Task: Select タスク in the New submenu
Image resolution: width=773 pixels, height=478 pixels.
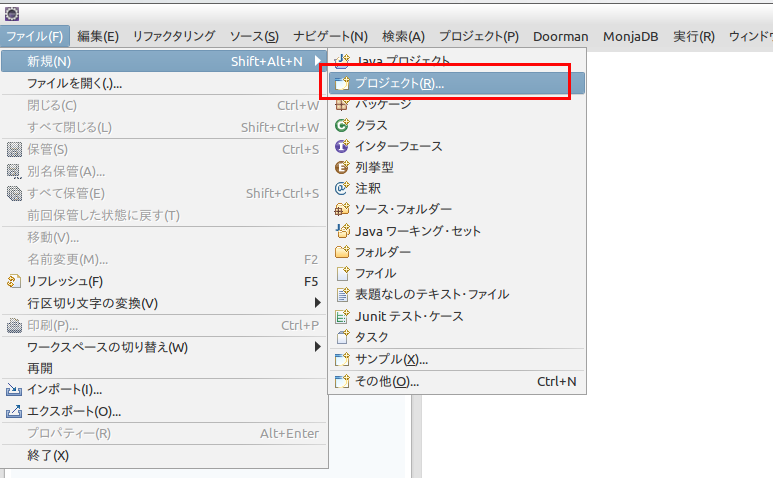Action: pyautogui.click(x=457, y=337)
